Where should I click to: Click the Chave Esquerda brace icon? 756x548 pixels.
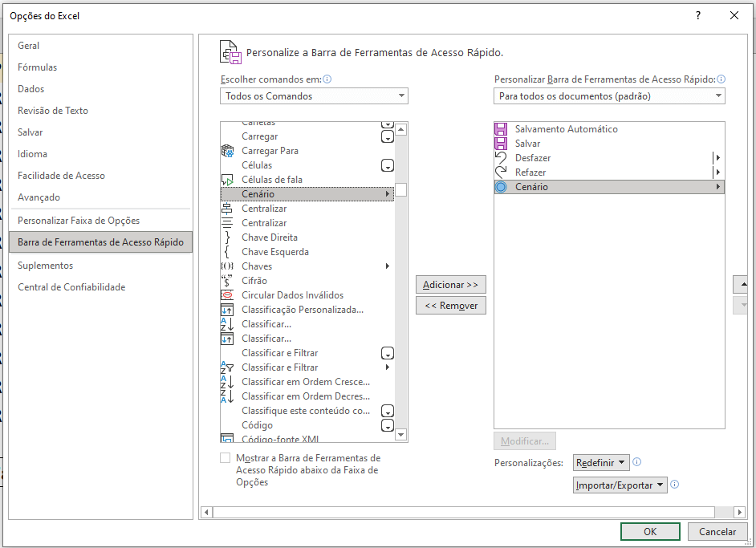[227, 252]
